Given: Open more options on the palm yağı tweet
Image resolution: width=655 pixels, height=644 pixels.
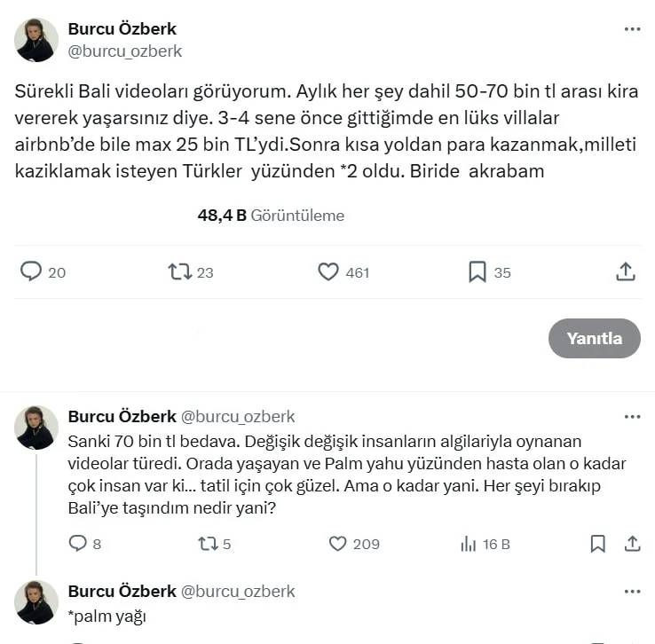Looking at the screenshot, I should coord(633,592).
